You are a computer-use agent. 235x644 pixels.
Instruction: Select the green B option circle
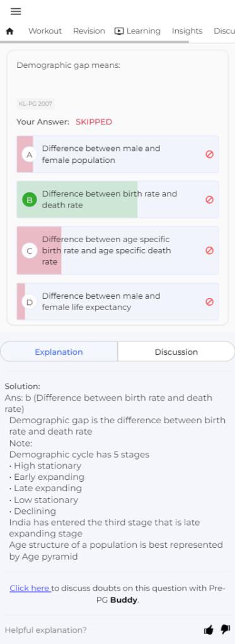[29, 200]
